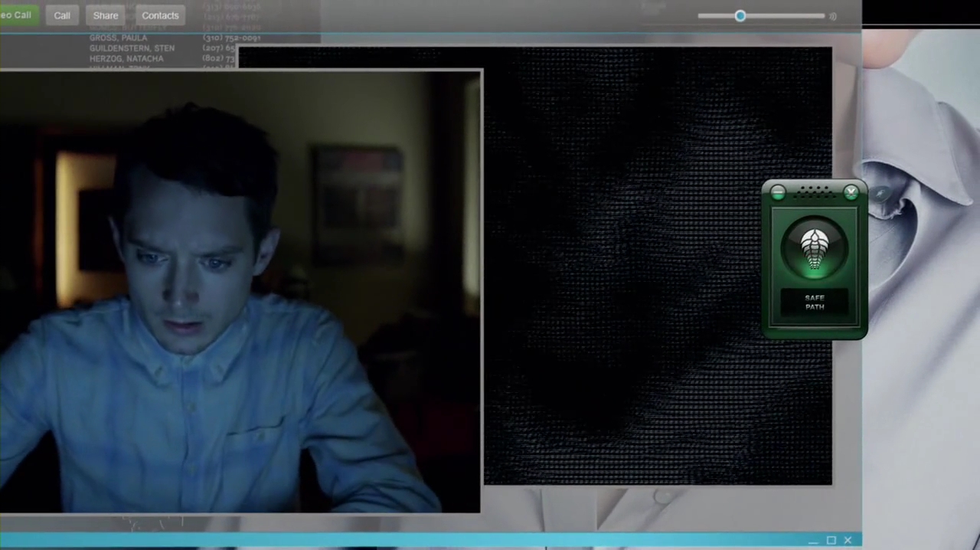The image size is (980, 550).
Task: Minimize the Safe Path widget
Action: pos(778,193)
